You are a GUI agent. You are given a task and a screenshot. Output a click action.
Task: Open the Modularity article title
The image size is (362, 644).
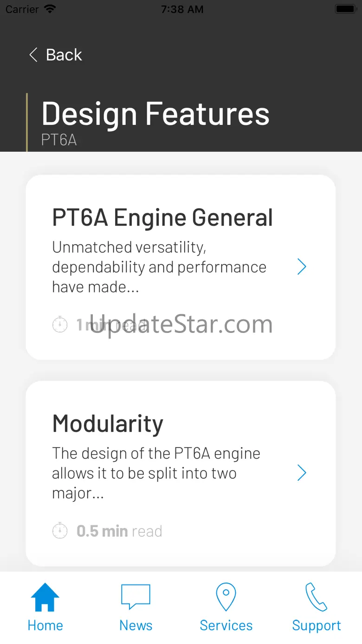pos(108,423)
